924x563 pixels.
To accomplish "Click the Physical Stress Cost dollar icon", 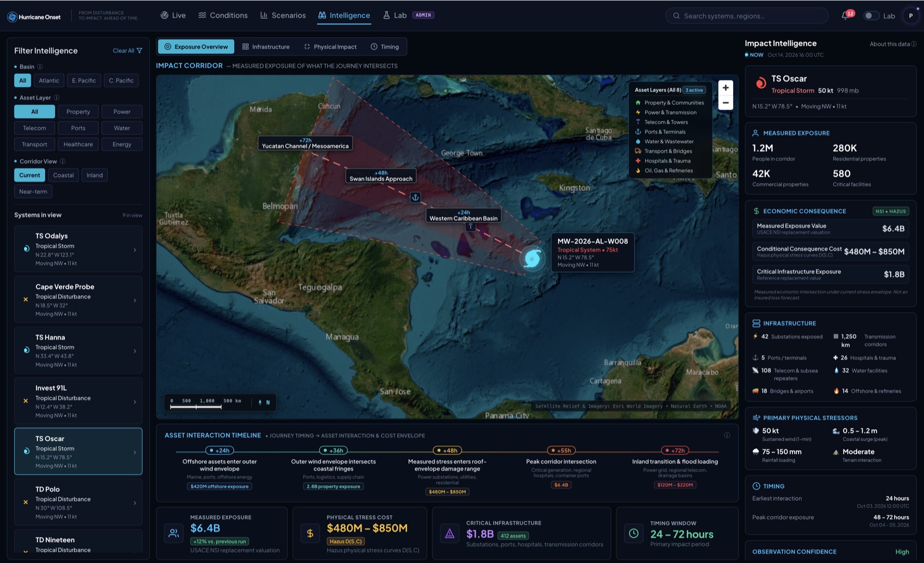I will [x=310, y=534].
